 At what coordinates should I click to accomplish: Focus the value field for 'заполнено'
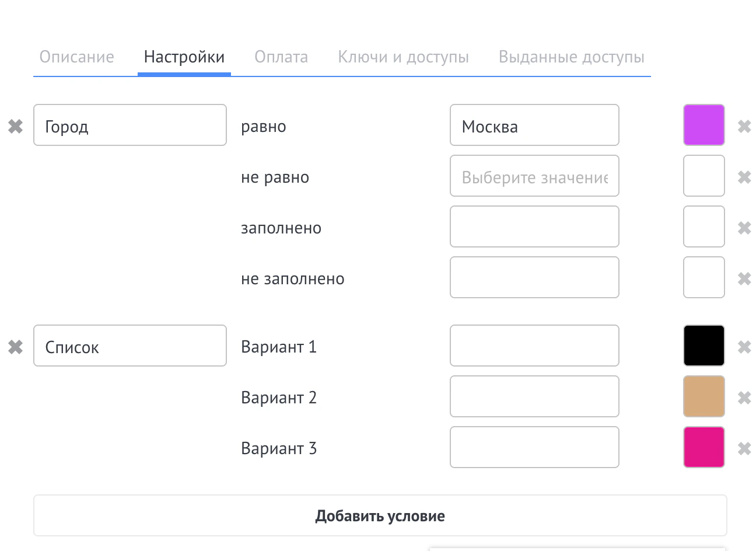(534, 226)
